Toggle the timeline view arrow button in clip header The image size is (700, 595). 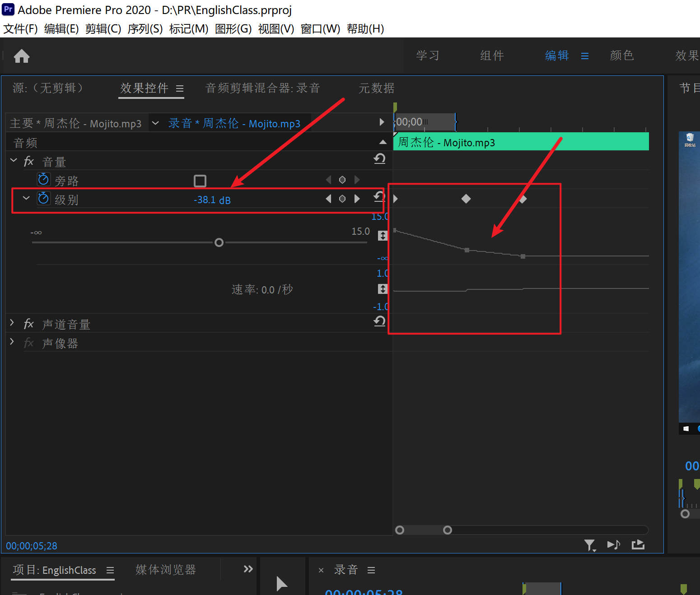click(x=382, y=122)
